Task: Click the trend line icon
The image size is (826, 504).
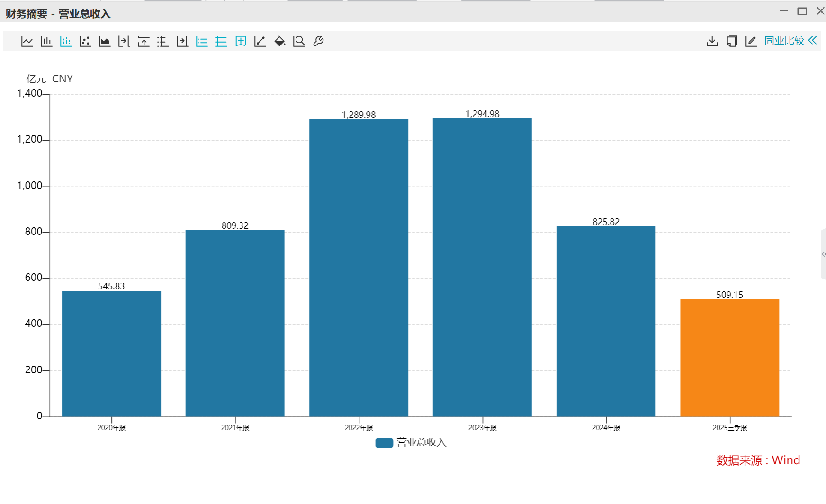Action: [260, 41]
